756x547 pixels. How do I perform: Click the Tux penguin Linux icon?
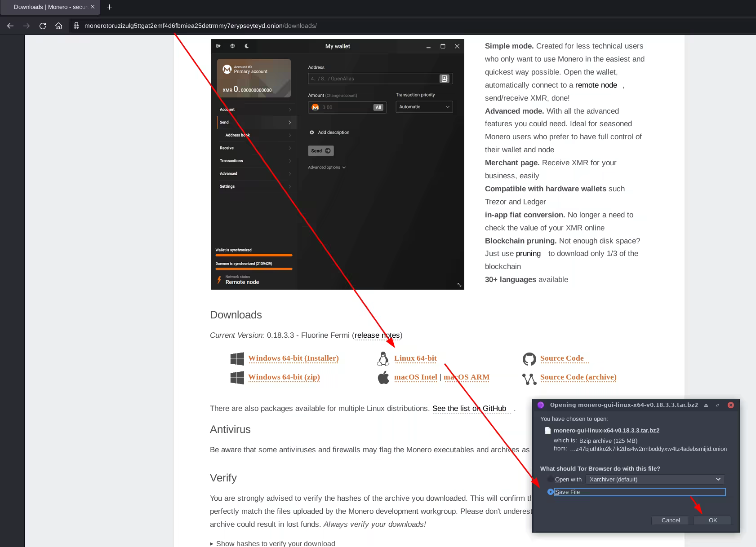(x=383, y=358)
